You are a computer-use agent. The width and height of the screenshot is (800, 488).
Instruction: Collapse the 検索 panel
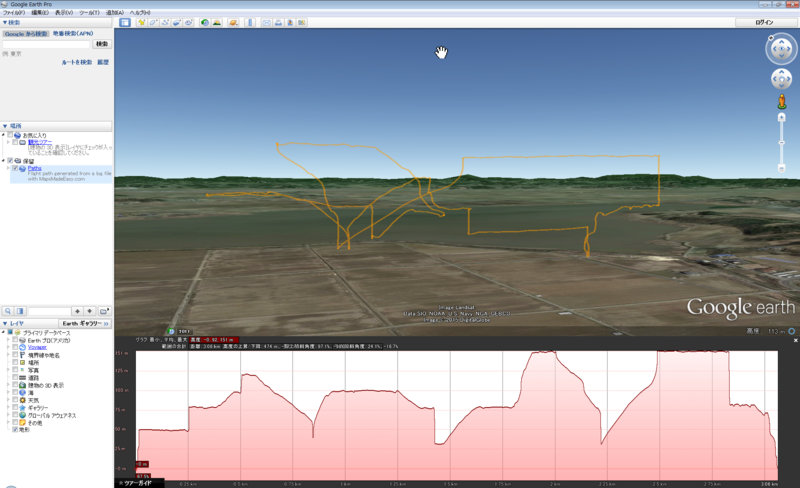[5, 22]
